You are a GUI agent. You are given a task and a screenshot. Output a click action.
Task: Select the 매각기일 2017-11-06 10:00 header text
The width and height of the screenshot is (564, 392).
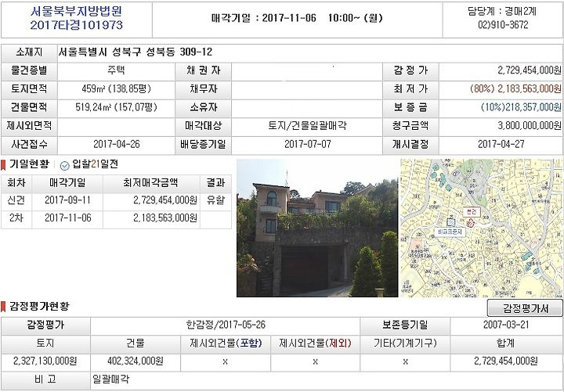click(x=297, y=18)
